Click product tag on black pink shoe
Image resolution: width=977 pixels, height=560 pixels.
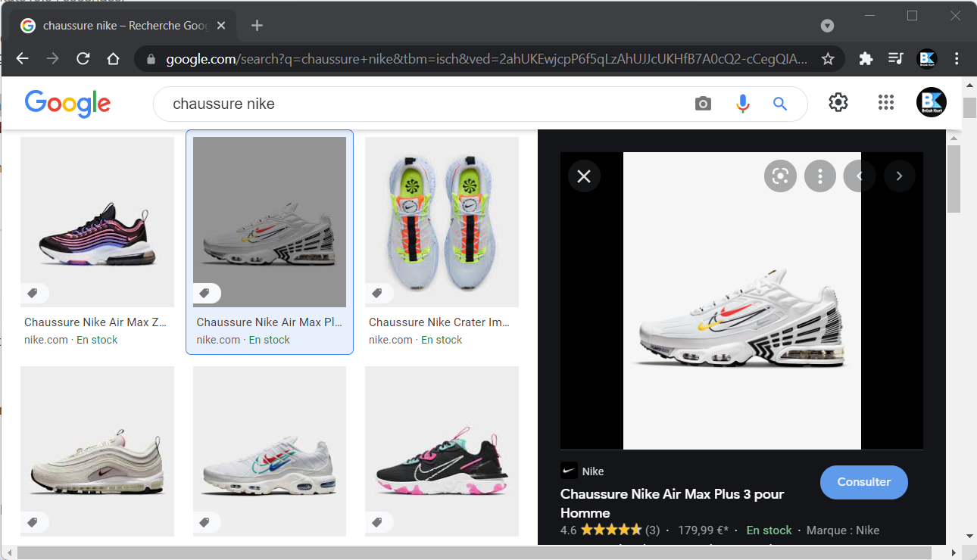click(377, 522)
